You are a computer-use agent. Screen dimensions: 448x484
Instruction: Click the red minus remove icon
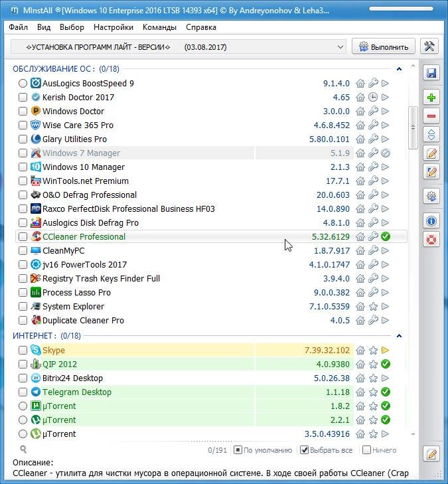431,116
